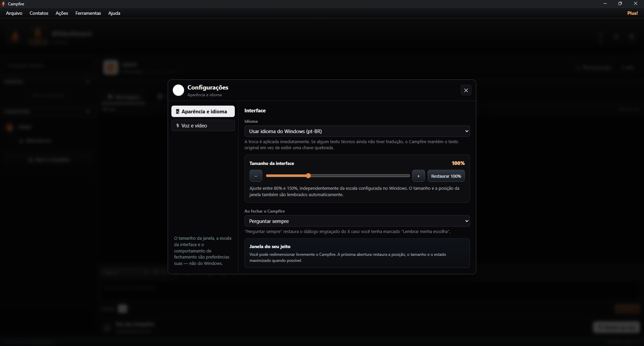Click the Campfire flame icon in the title bar
Viewport: 644px width, 346px height.
(3, 4)
